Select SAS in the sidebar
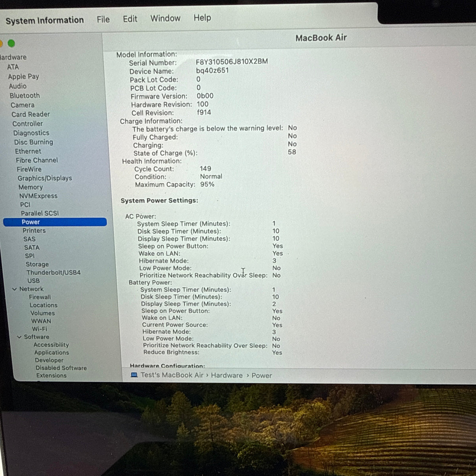The height and width of the screenshot is (476, 476). [x=29, y=239]
